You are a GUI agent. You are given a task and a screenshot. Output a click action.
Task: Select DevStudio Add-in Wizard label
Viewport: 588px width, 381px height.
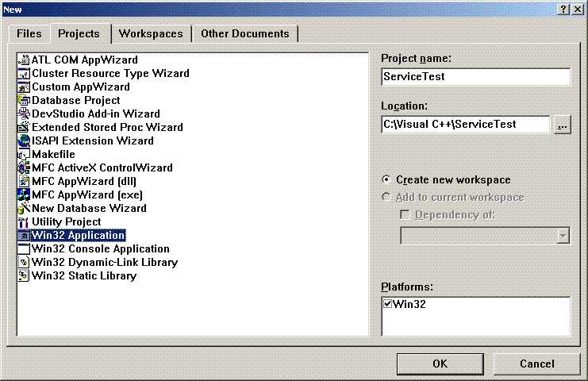pos(96,114)
